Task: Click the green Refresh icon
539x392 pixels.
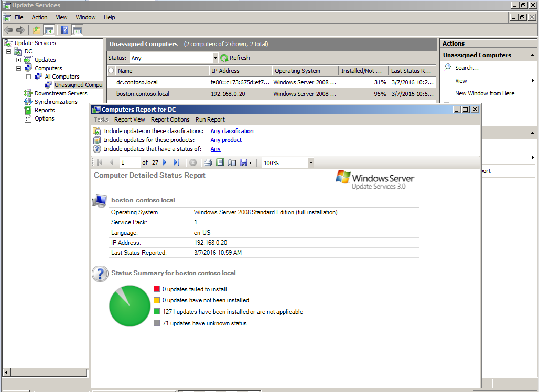Action: 224,58
